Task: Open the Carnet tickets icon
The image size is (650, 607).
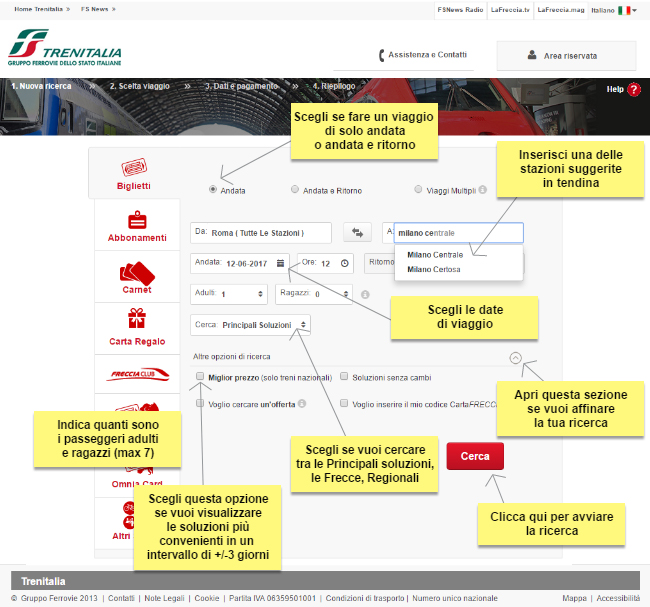Action: point(137,272)
